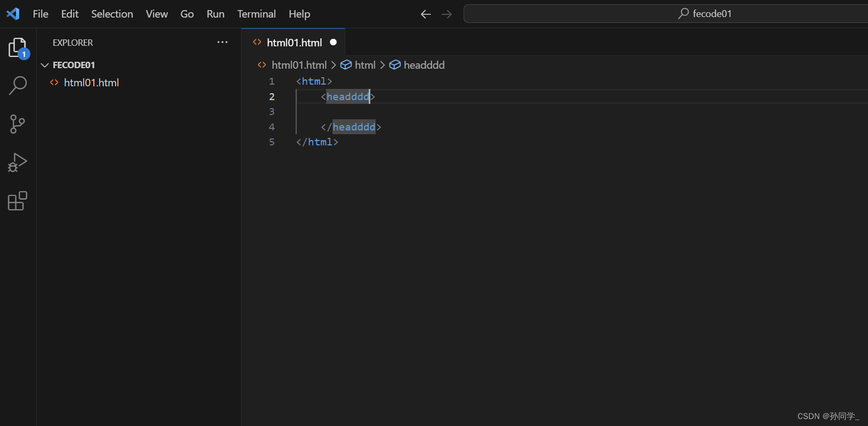This screenshot has height=426, width=868.
Task: Click the EXPLORER panel title
Action: (72, 43)
